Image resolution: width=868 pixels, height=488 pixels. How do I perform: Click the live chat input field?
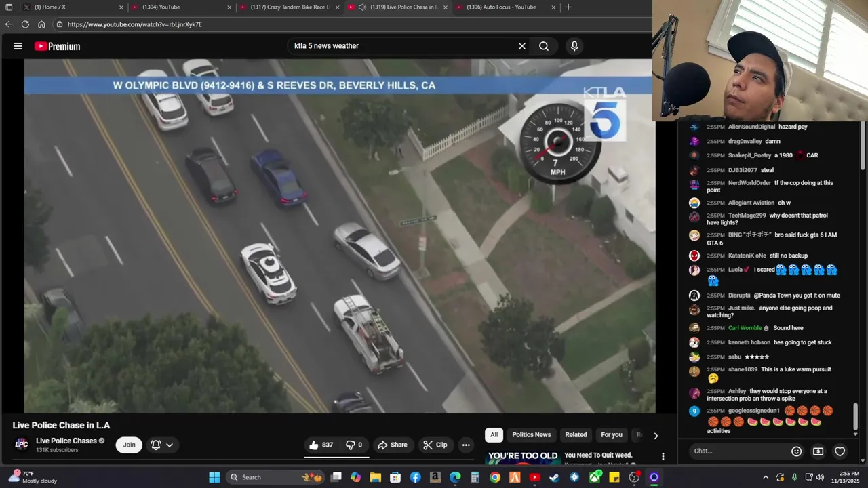(739, 451)
